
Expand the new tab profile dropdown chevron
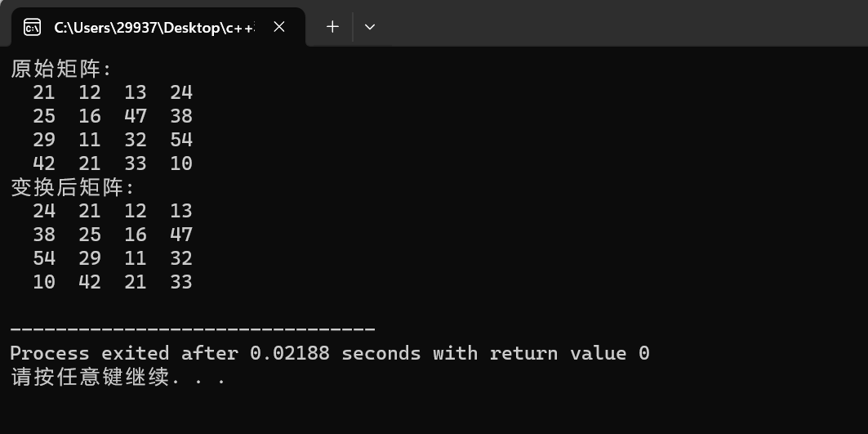coord(370,27)
